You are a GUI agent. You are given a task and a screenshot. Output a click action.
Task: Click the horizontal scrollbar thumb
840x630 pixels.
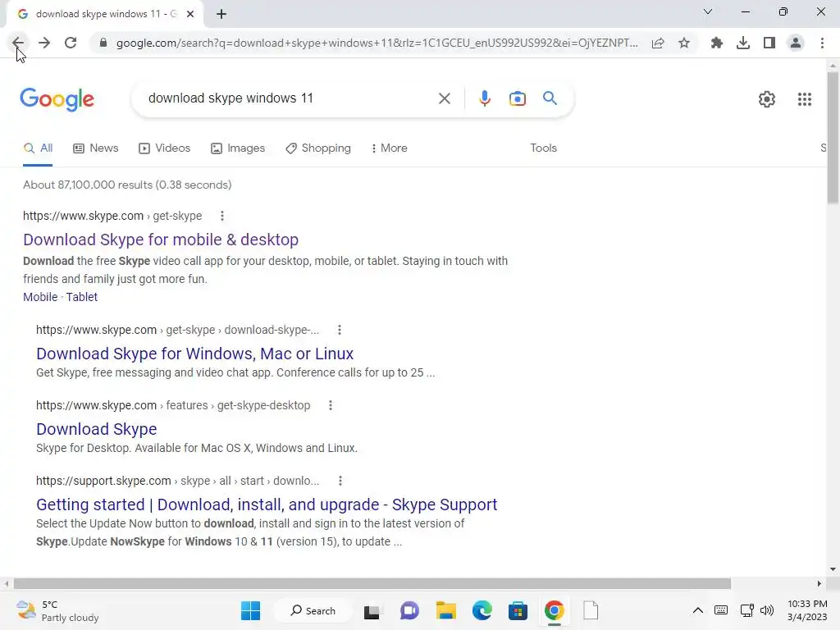pos(372,583)
